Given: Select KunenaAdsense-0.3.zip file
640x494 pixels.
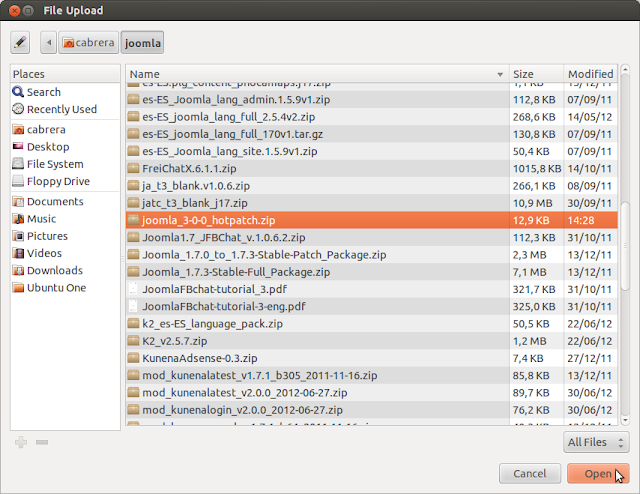Looking at the screenshot, I should [371, 358].
